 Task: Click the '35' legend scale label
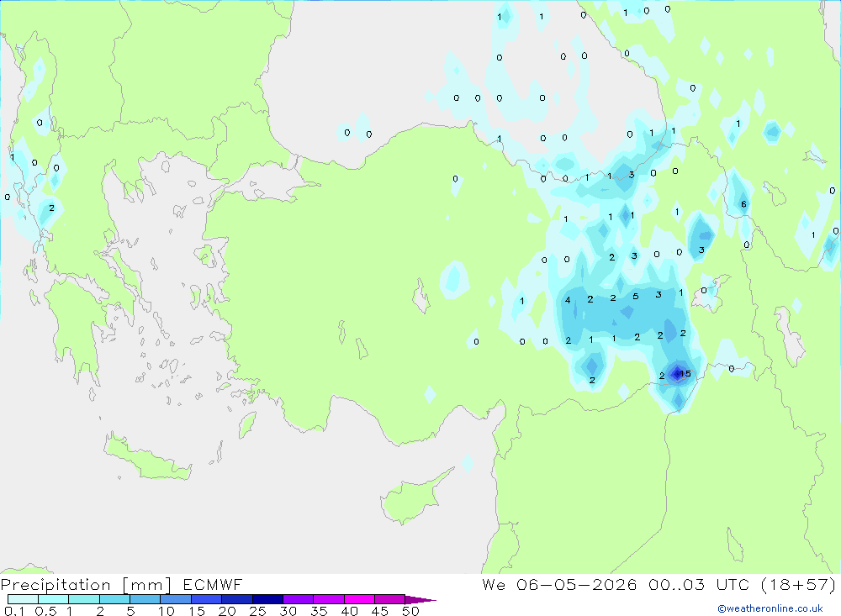319,611
